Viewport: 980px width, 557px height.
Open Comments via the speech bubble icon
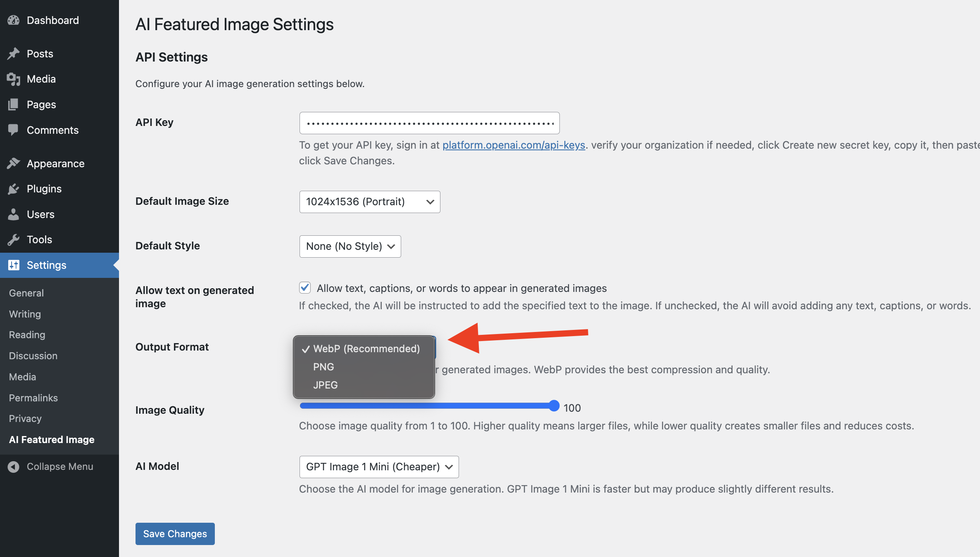point(14,130)
